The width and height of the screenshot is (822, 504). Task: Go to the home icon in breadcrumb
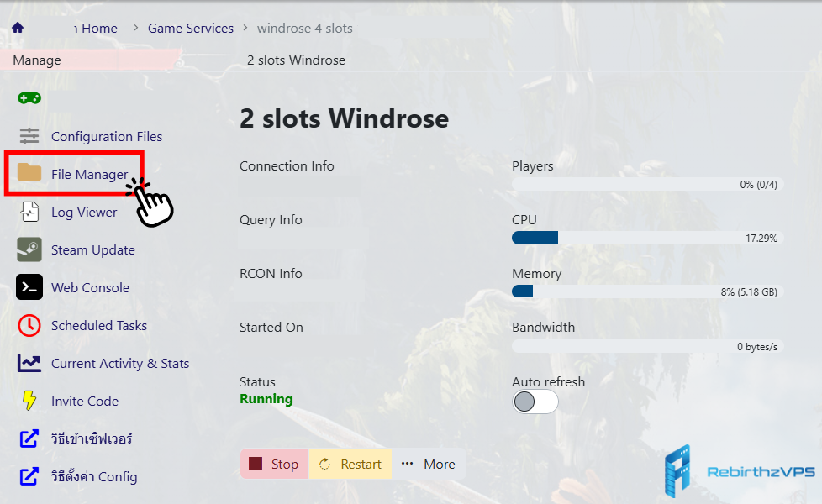coord(18,28)
